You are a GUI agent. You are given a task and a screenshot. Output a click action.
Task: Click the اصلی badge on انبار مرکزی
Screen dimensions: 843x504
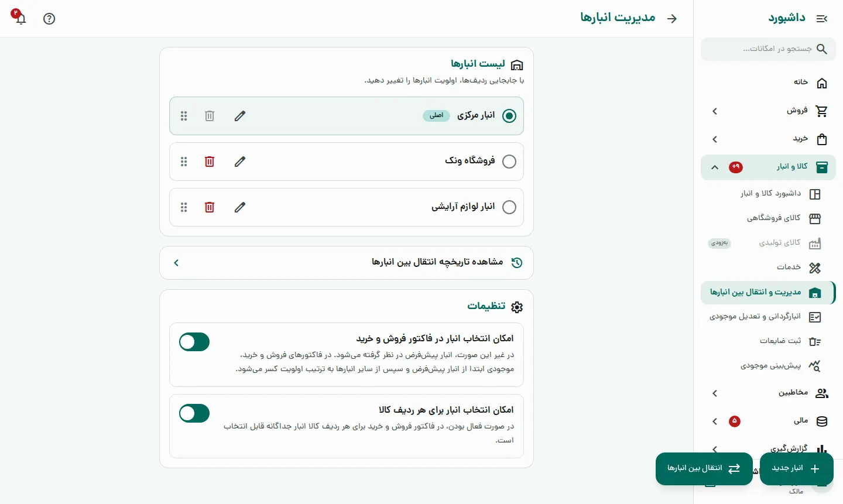point(437,116)
